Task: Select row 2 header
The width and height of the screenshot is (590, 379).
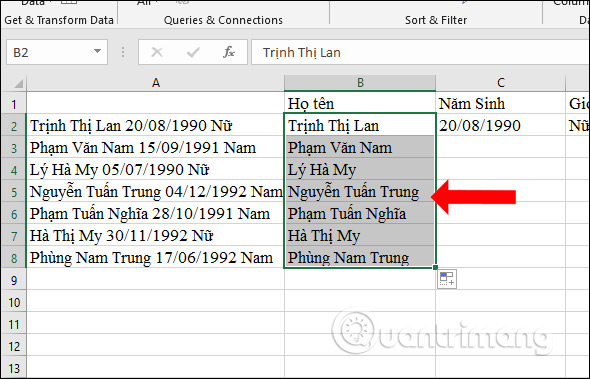Action: click(x=14, y=126)
